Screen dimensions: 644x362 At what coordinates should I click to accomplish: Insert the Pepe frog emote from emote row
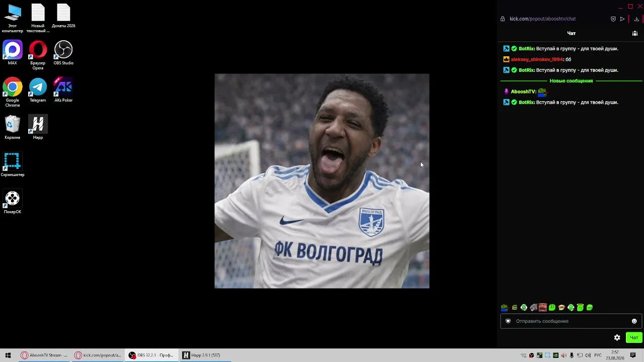coord(505,308)
